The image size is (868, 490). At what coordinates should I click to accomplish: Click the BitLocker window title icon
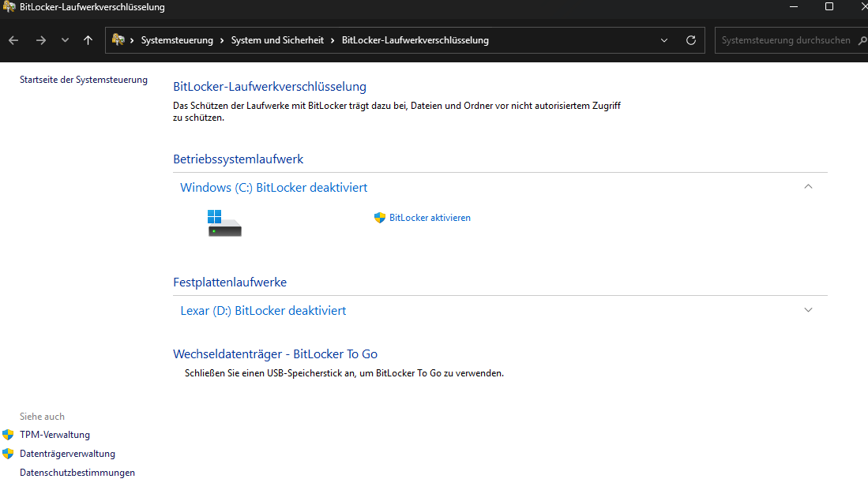point(9,6)
